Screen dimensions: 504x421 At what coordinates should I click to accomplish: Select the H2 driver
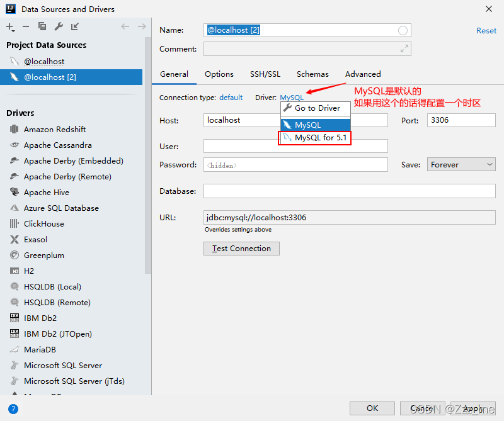click(x=29, y=271)
